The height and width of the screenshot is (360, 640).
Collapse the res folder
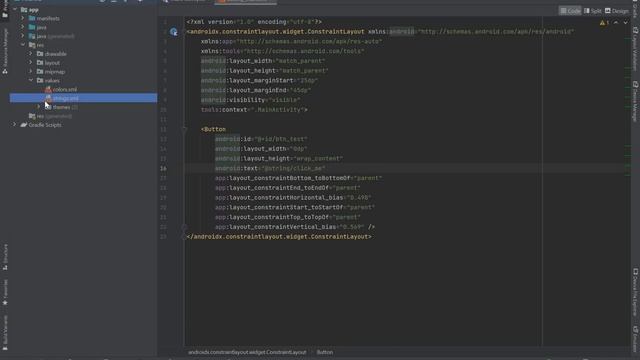point(23,45)
